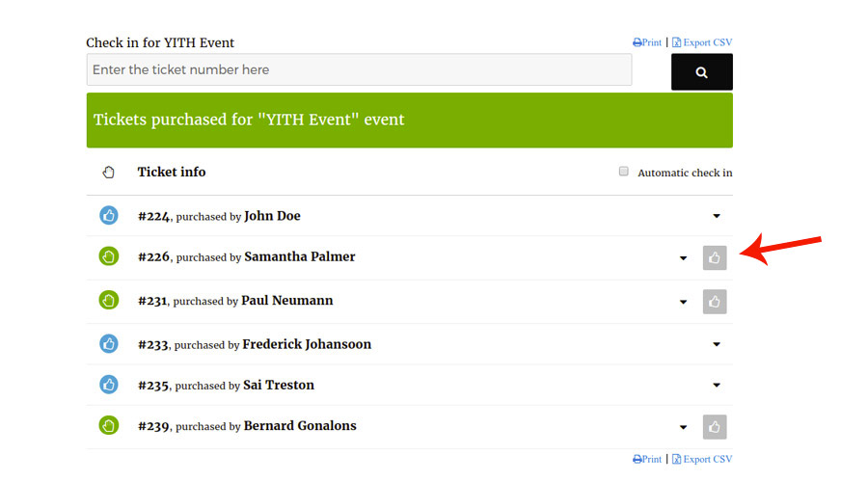Viewport: 868px width, 482px height.
Task: Click the hand icon in the table header
Action: [109, 173]
